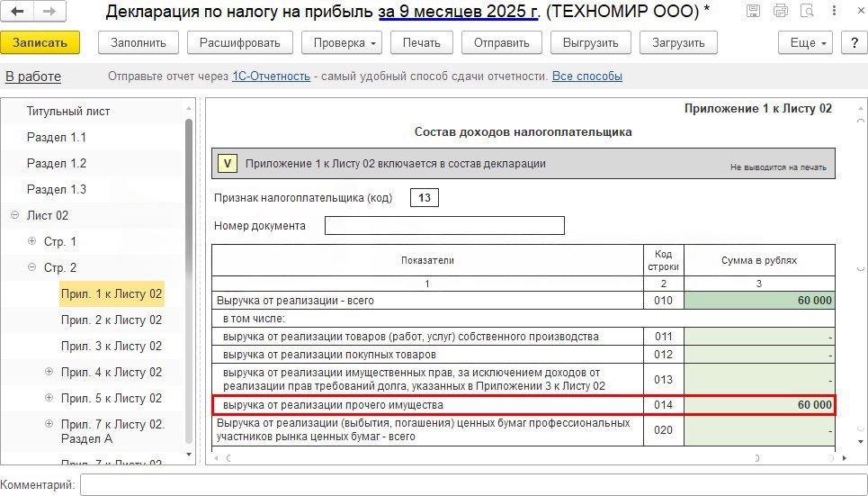Collapse the Лист 02 tree node
The width and height of the screenshot is (868, 496).
15,215
